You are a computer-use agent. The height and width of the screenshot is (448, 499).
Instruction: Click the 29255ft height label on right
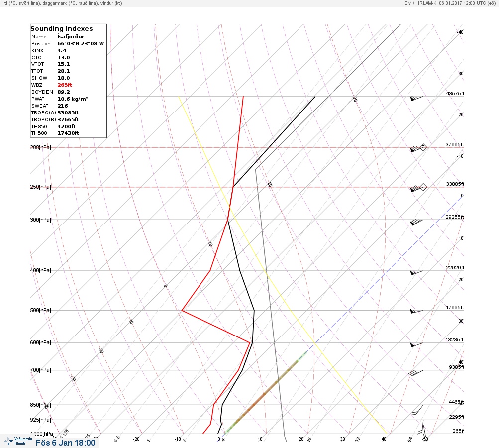point(455,217)
